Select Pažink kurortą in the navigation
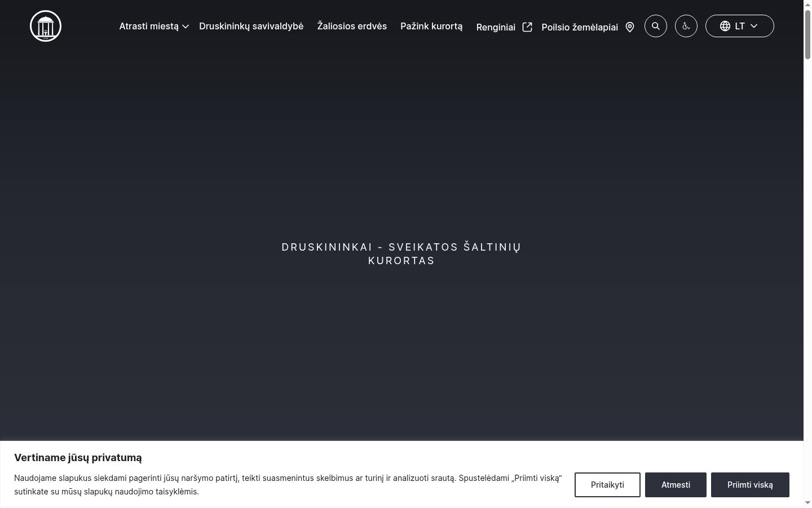812x508 pixels. point(431,26)
